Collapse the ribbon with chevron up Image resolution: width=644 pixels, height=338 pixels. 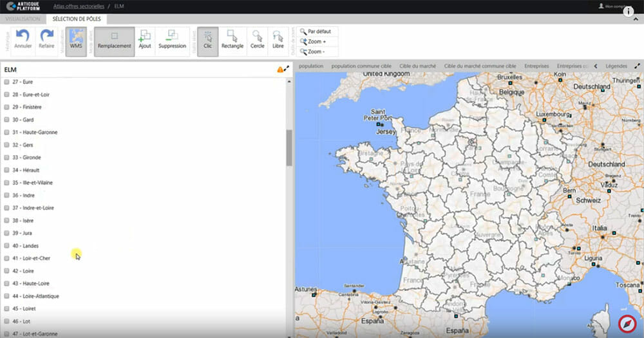tap(636, 19)
